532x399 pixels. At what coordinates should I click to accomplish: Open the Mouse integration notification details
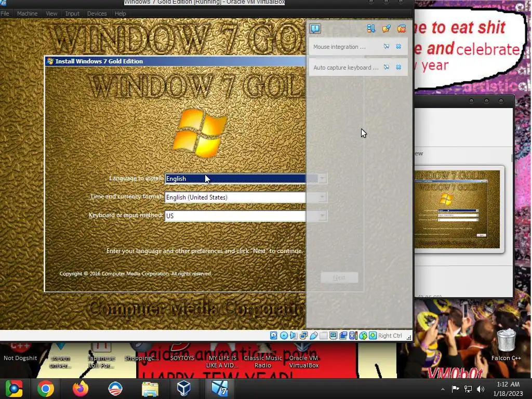[x=387, y=46]
